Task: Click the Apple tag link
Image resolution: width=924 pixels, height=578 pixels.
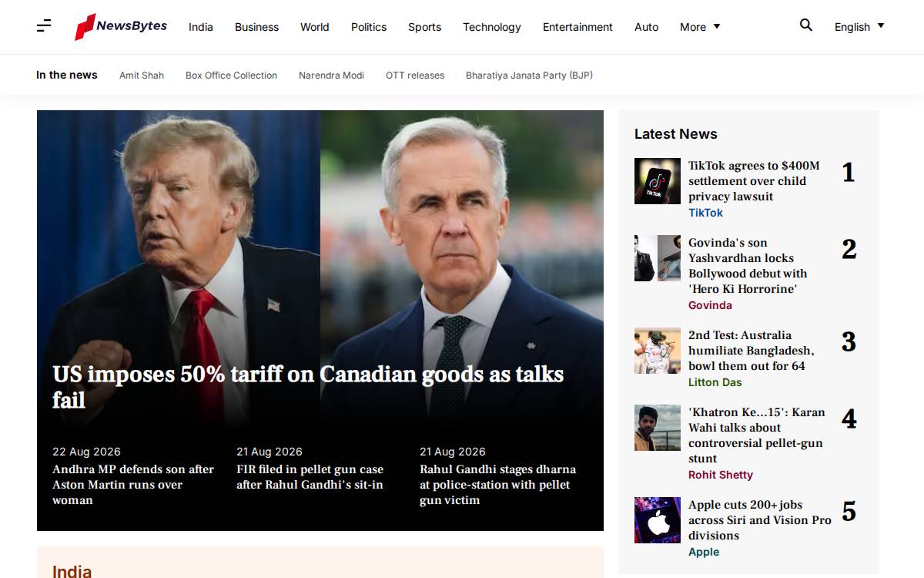Action: 704,552
